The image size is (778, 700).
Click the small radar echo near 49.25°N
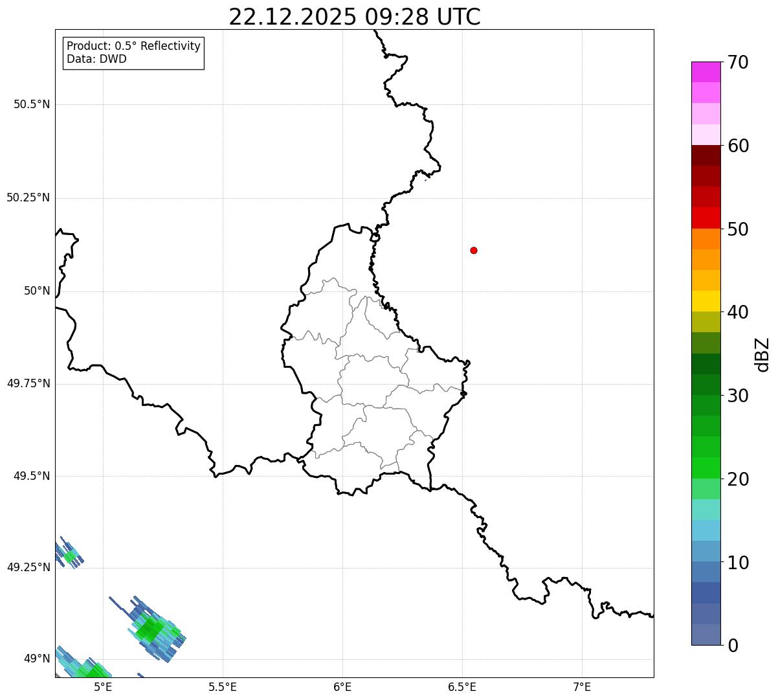69,554
